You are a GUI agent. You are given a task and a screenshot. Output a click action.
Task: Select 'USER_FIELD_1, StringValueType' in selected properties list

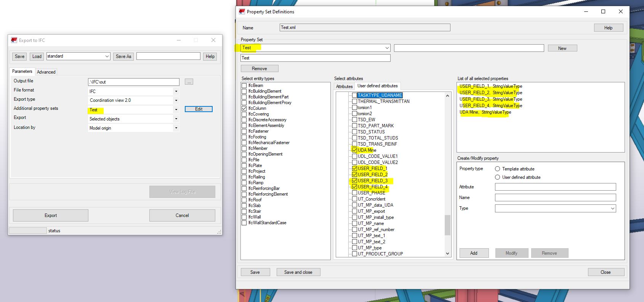(491, 86)
